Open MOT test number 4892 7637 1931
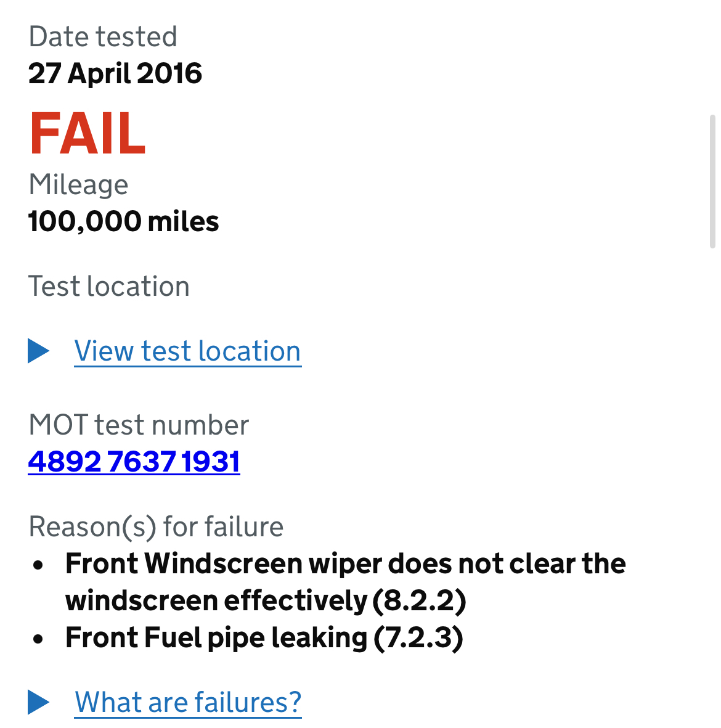This screenshot has width=721, height=728. [x=134, y=462]
